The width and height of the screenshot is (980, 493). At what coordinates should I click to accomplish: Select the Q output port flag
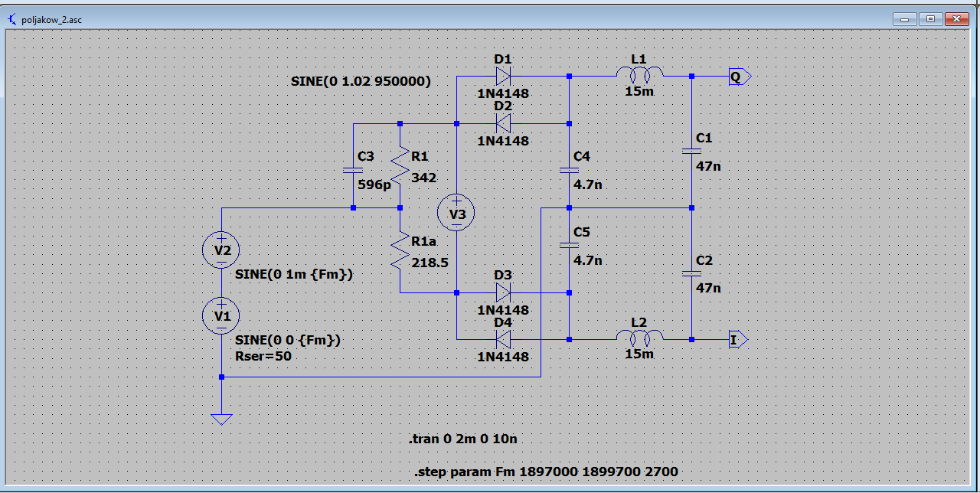(x=739, y=77)
